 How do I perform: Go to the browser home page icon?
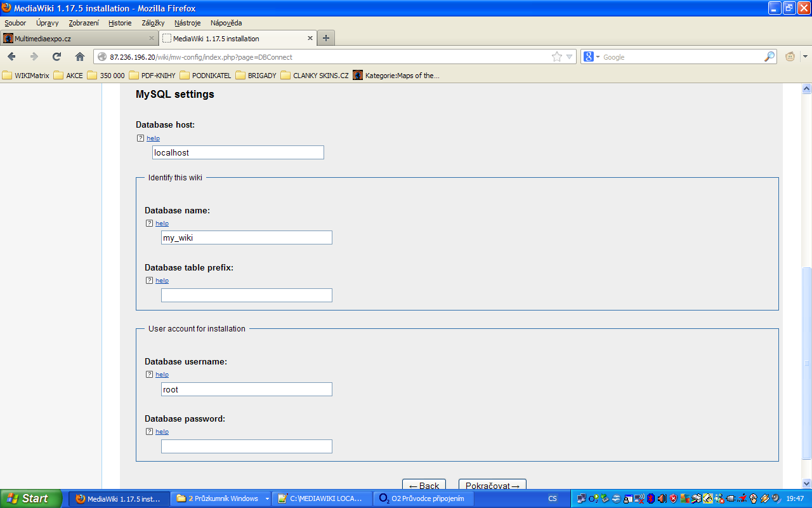tap(79, 57)
